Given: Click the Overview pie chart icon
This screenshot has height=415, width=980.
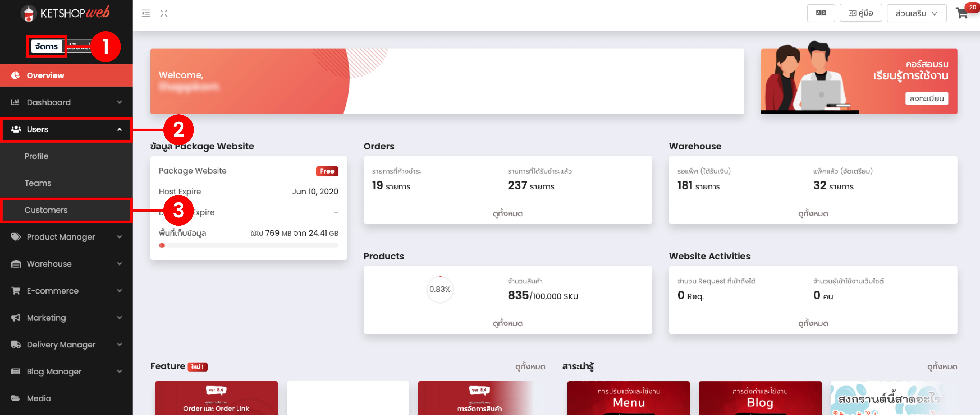Looking at the screenshot, I should point(15,75).
